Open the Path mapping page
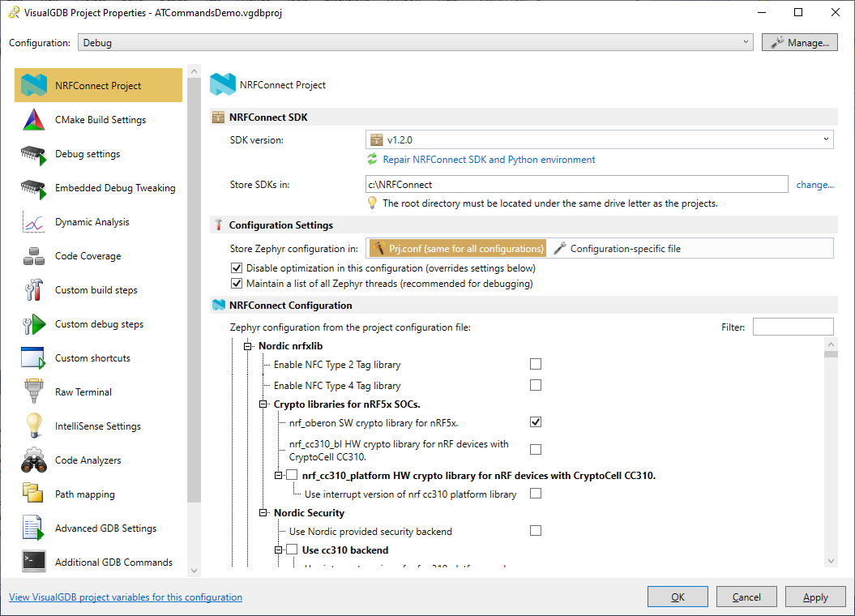 click(98, 494)
